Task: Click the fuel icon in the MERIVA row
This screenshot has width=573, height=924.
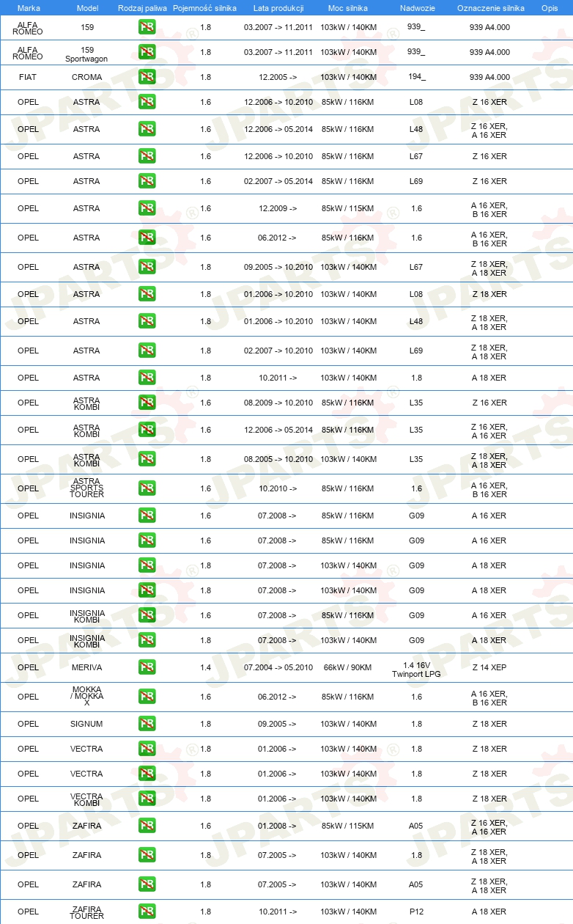Action: pos(147,667)
